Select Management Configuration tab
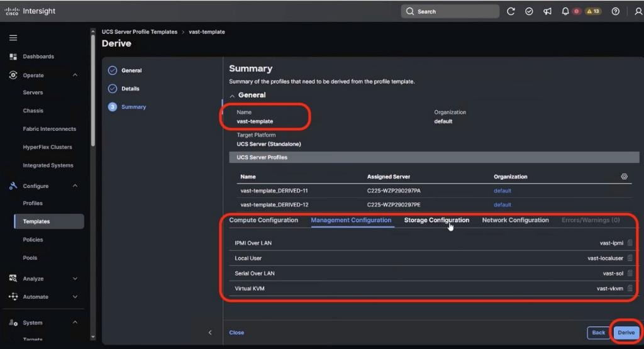This screenshot has height=349, width=644. pos(351,220)
